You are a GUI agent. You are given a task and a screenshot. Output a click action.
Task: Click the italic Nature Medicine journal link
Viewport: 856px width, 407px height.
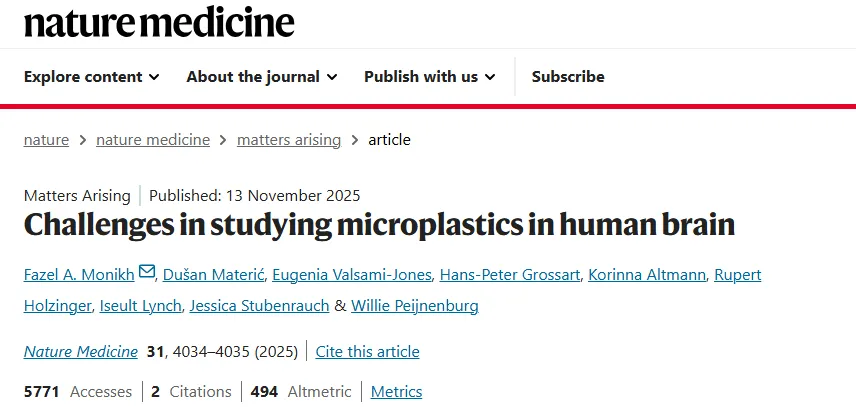[81, 352]
